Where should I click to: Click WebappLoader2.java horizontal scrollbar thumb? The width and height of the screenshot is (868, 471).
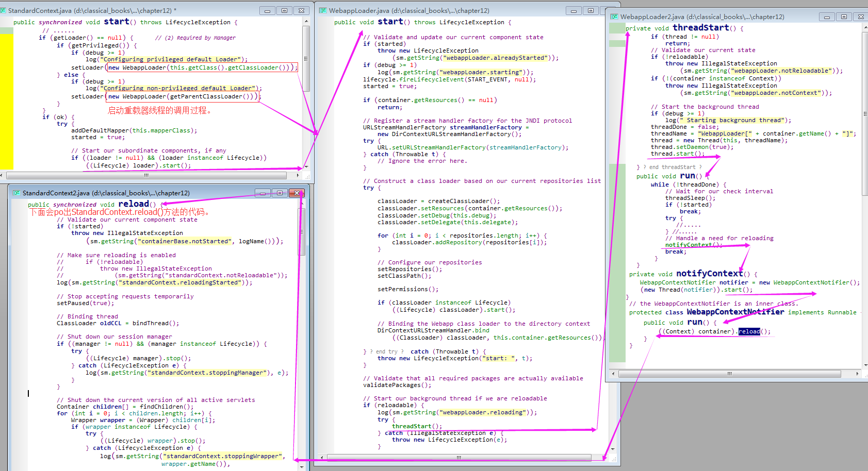(x=729, y=374)
